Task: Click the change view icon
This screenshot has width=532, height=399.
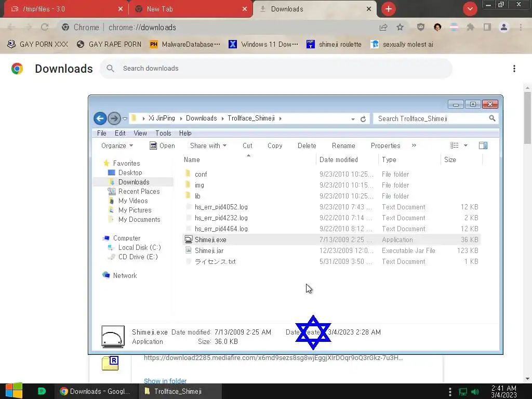Action: pos(454,145)
